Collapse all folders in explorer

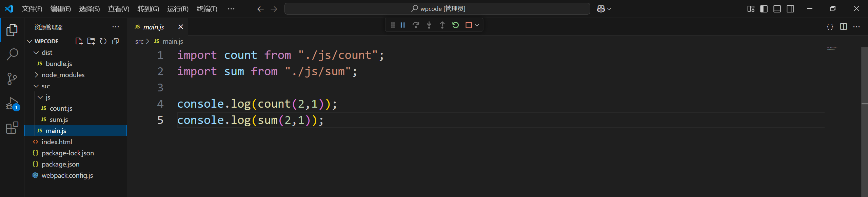point(116,41)
